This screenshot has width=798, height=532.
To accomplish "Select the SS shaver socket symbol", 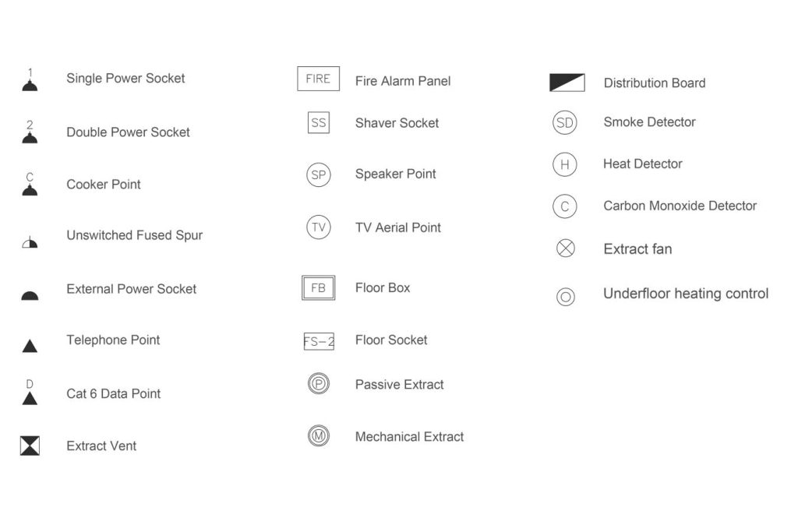I will (319, 122).
